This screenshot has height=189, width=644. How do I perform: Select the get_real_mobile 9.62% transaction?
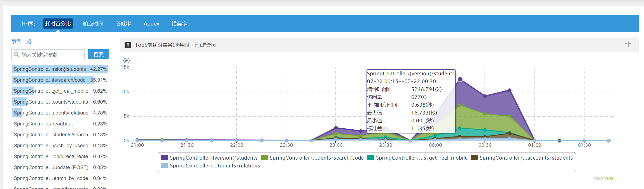[x=60, y=91]
